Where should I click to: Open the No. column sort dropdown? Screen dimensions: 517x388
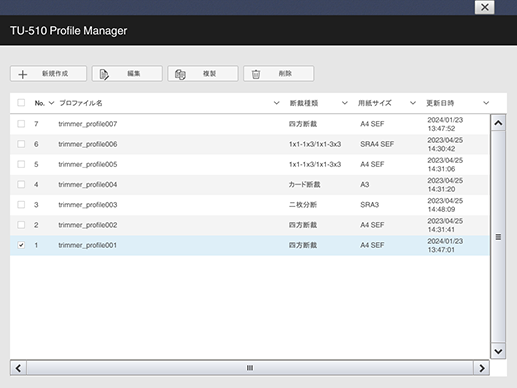51,103
